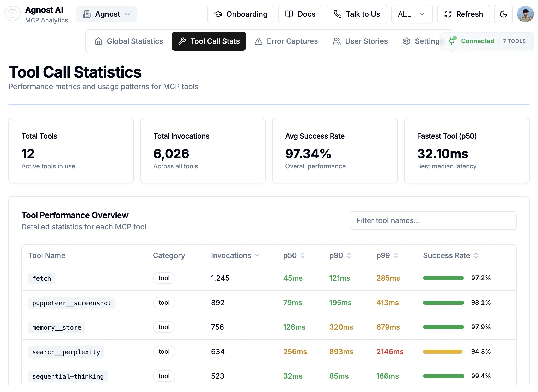The image size is (538, 392).
Task: Select the Error Captures warning icon
Action: [x=258, y=41]
